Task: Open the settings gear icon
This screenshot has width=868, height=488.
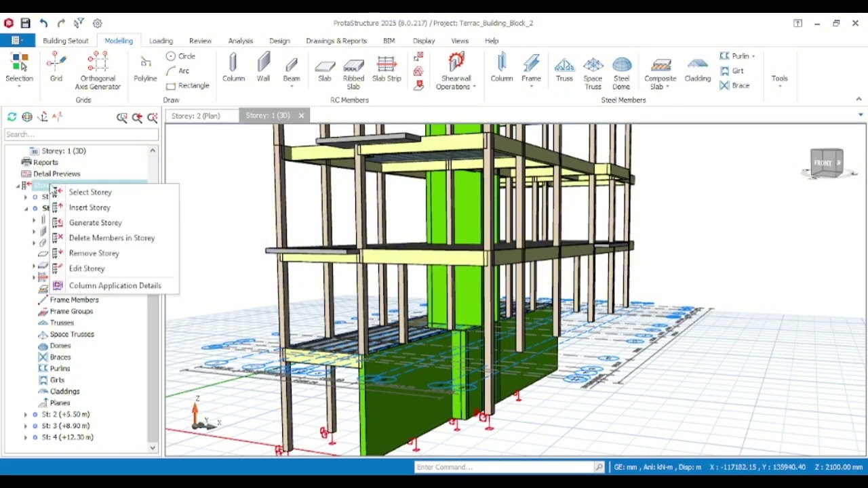Action: (97, 23)
